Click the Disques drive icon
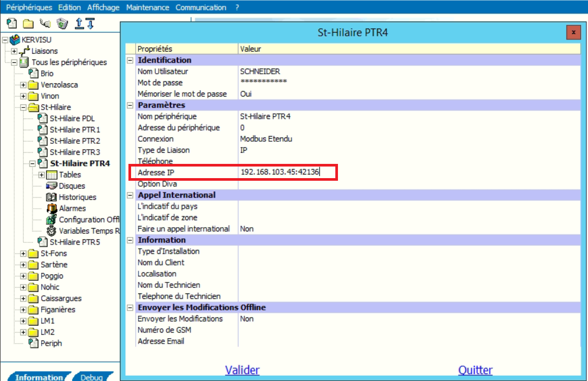Screen dimensions: 588x381 coord(51,186)
